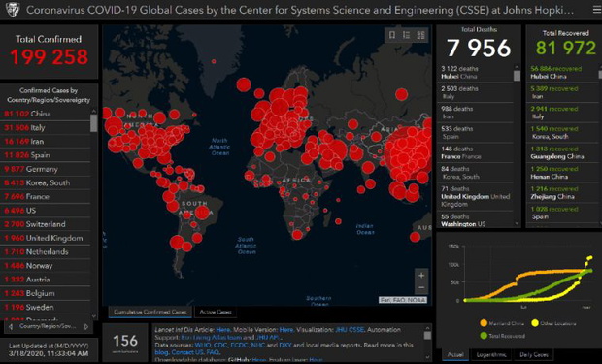Select Sweden in confirmed cases list
Screen dimensions: 602x364
pyautogui.click(x=46, y=307)
